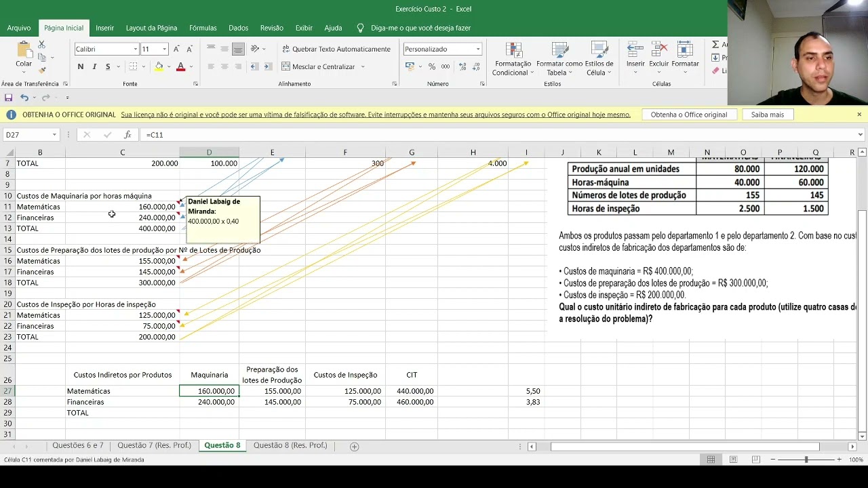Toggle underline S formatting

(107, 66)
